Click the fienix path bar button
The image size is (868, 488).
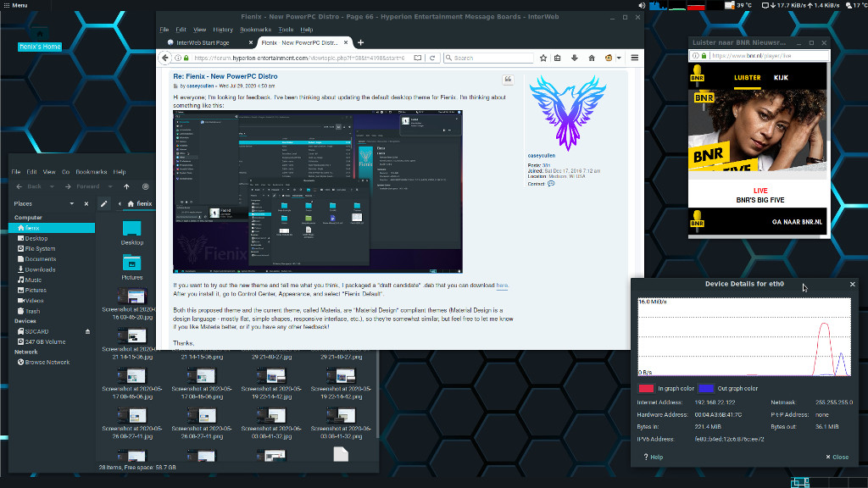tap(140, 203)
